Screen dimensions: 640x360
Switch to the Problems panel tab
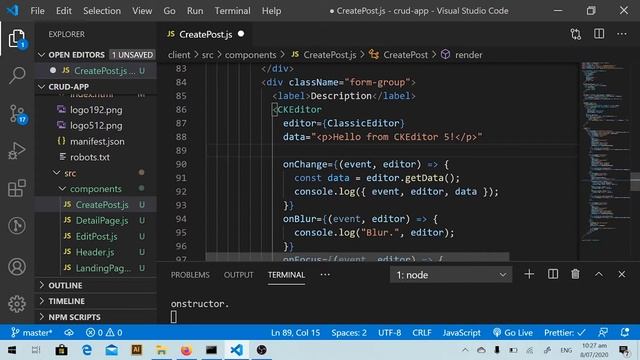(190, 275)
